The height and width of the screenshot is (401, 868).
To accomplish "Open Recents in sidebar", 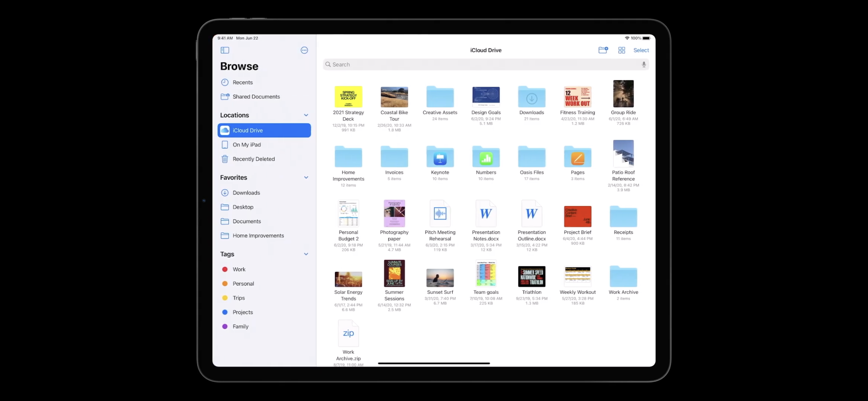I will point(242,82).
